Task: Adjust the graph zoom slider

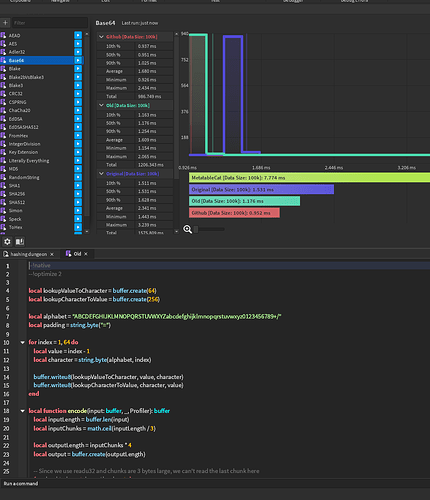Action: (x=196, y=229)
